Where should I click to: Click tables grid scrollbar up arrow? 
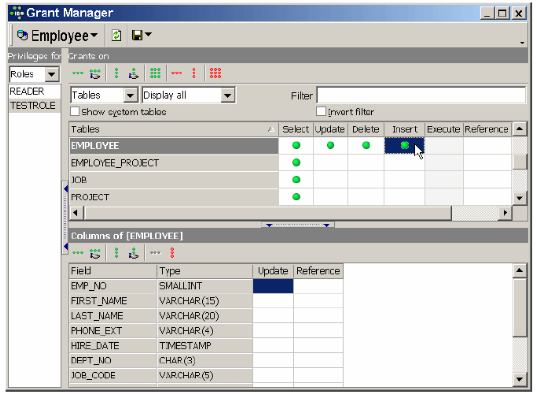[x=520, y=129]
